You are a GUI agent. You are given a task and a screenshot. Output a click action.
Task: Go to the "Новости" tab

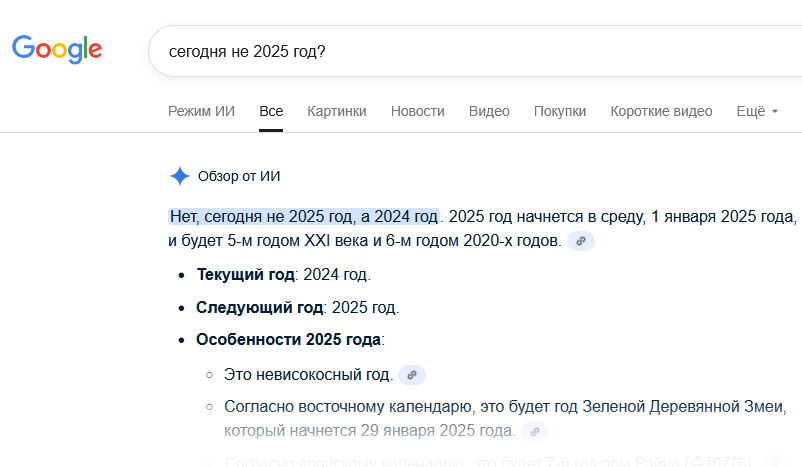418,111
